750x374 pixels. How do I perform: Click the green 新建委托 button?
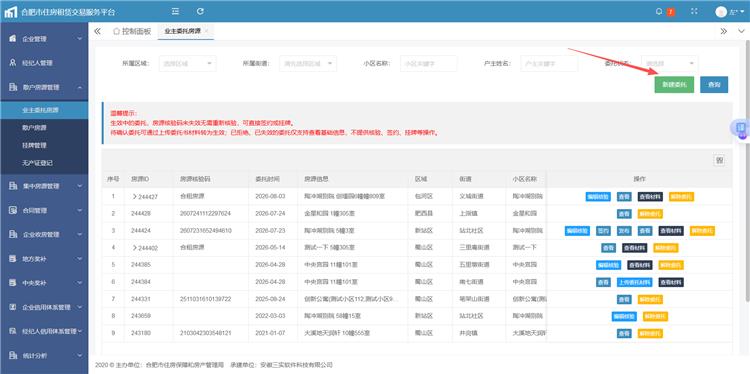click(674, 84)
